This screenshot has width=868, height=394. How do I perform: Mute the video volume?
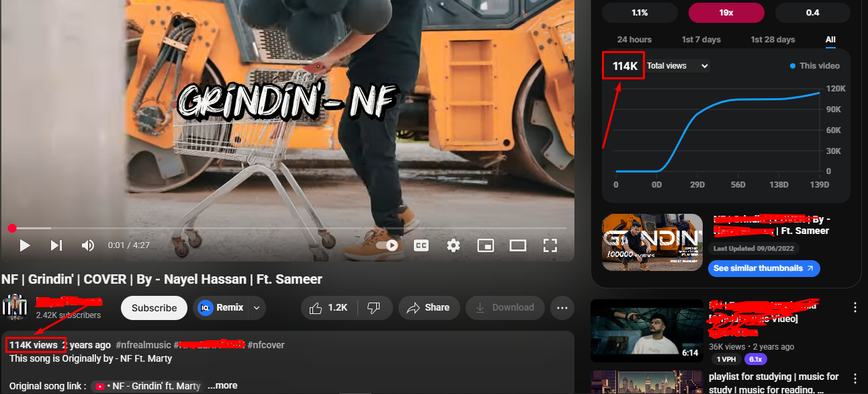click(x=87, y=245)
